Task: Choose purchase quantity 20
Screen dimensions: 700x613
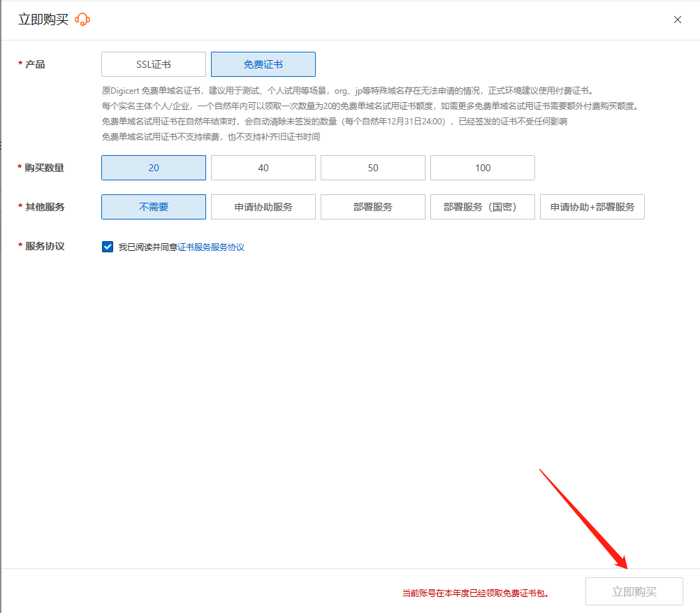Action: coord(154,168)
